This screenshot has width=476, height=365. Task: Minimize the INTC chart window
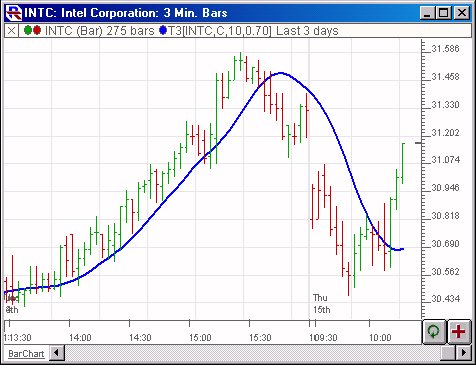click(428, 13)
